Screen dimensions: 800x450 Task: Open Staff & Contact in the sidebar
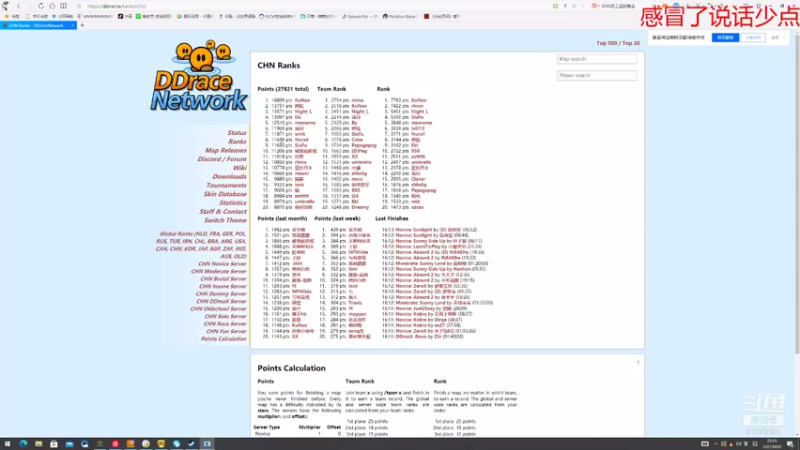point(223,211)
